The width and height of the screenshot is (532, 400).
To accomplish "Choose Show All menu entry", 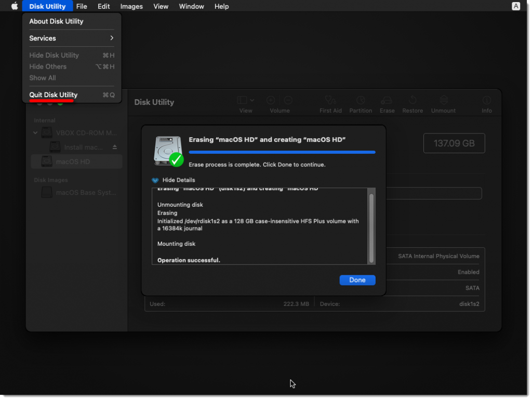I will 72,78.
